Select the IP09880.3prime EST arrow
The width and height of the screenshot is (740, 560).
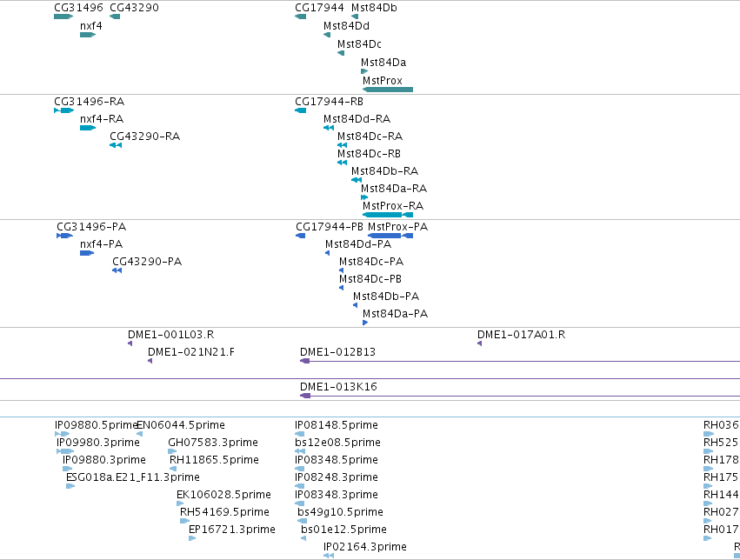(x=68, y=469)
